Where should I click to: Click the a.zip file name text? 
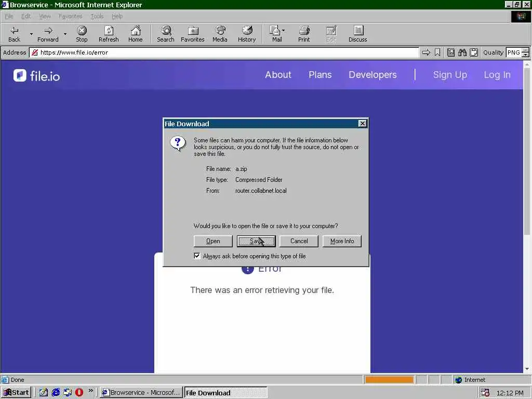[241, 169]
